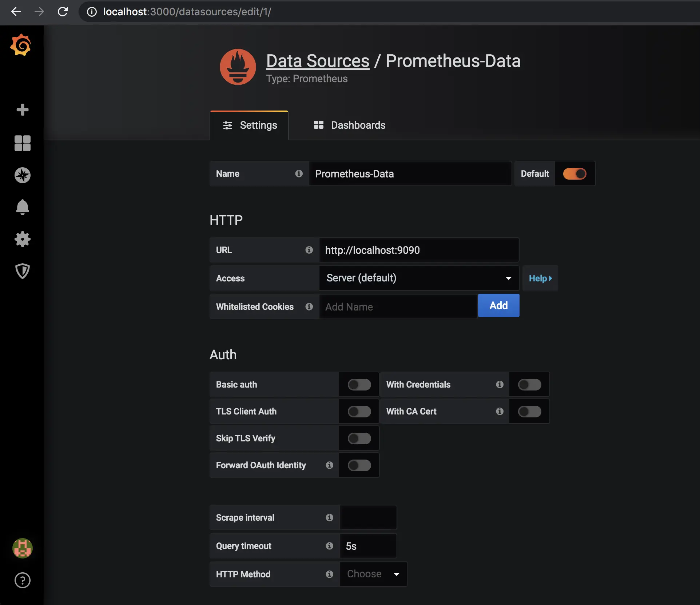Open the Server Admin shield icon
700x605 pixels.
[23, 271]
